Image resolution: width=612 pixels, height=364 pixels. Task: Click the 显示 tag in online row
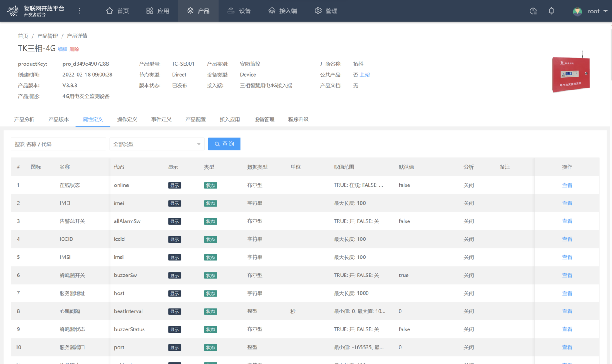click(x=175, y=185)
